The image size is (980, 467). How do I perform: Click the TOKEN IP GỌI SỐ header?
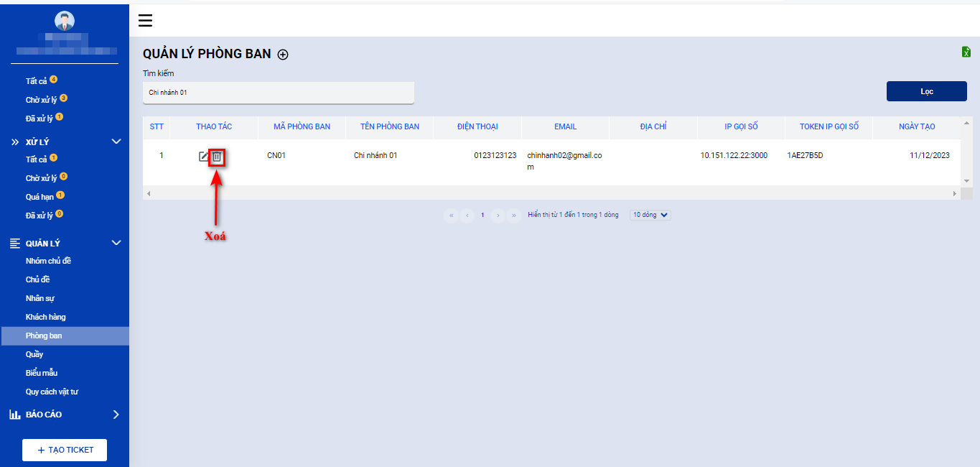(x=829, y=126)
